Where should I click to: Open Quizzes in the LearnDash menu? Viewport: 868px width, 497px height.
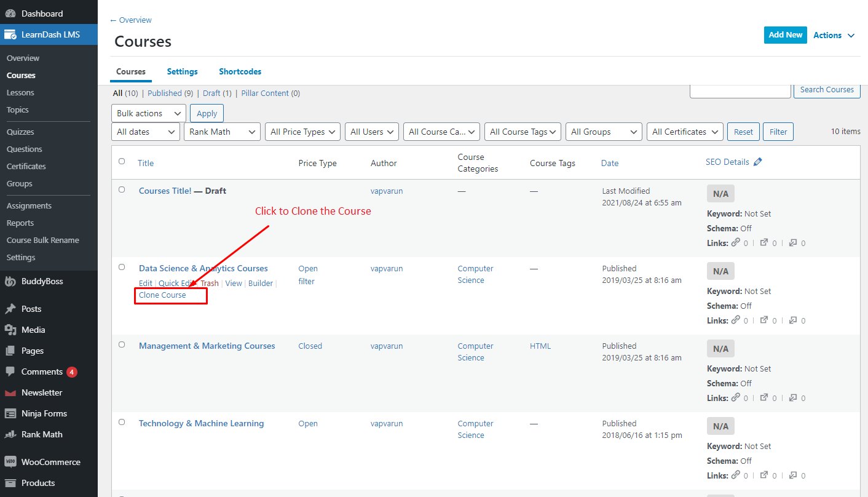click(20, 132)
